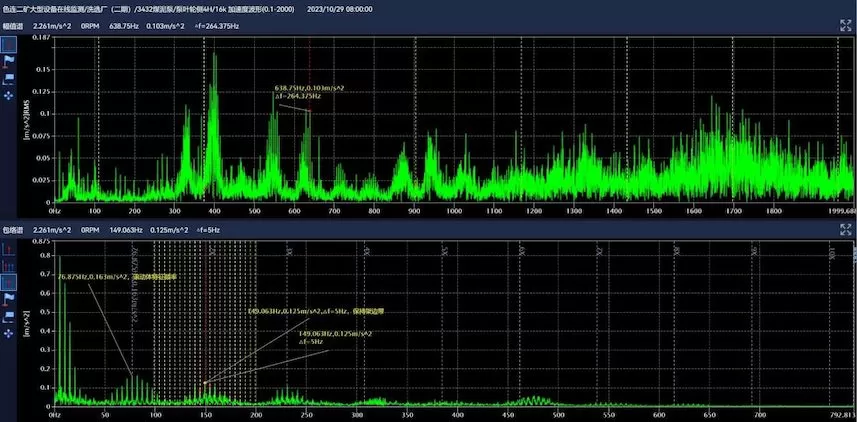Click the move/pan icon in top chart toolbar
The height and width of the screenshot is (422, 857).
tap(8, 94)
